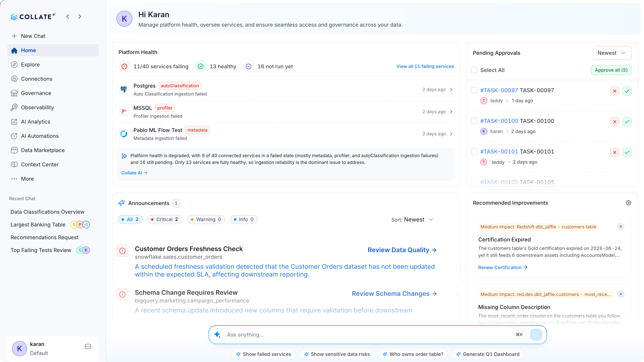Click Approve all (5)

[611, 70]
